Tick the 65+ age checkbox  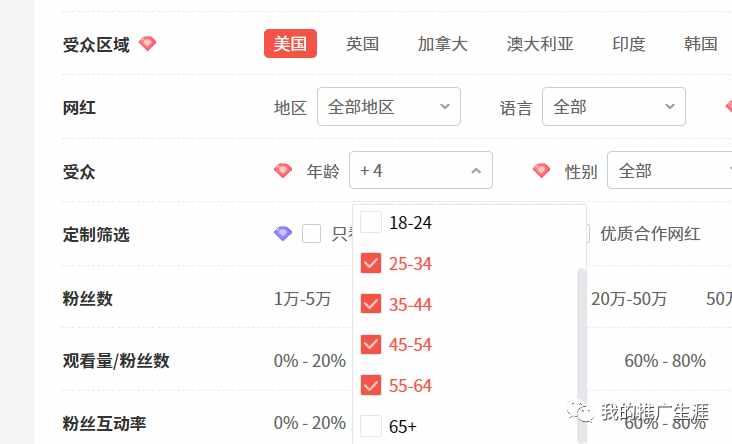point(371,426)
